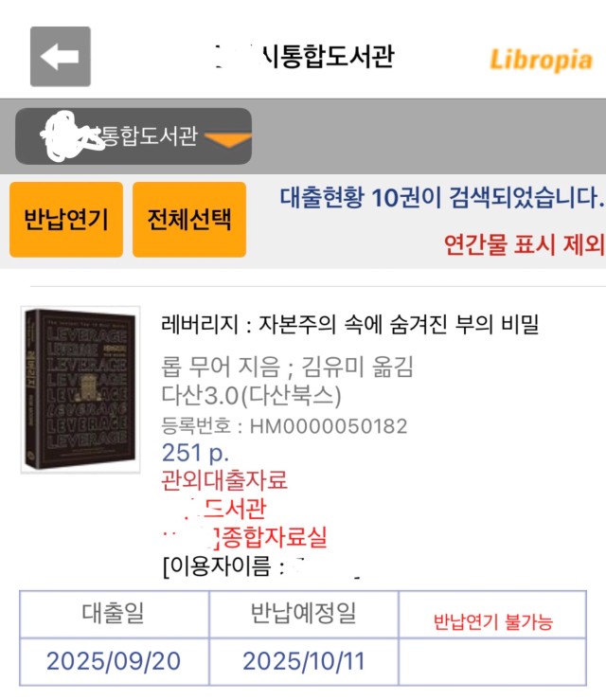Tap the 대출현황 10권 search result message

click(442, 197)
